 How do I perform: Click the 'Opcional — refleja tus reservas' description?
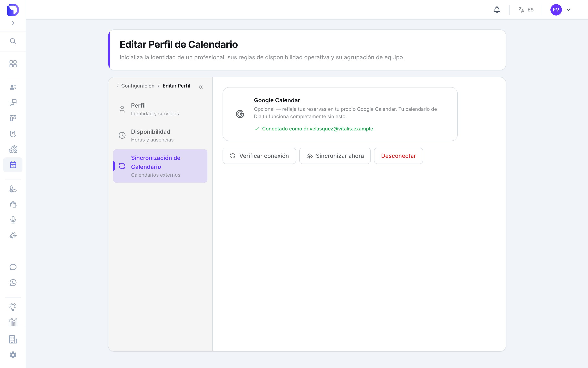pyautogui.click(x=345, y=113)
